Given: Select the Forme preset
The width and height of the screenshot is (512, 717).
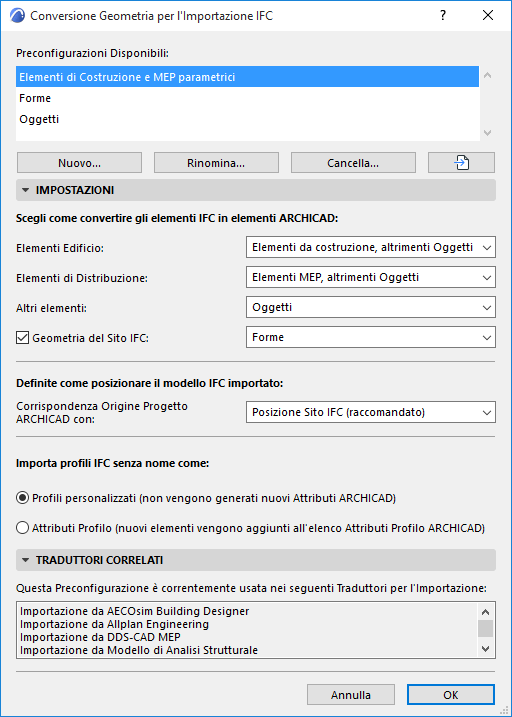Looking at the screenshot, I should tap(247, 98).
